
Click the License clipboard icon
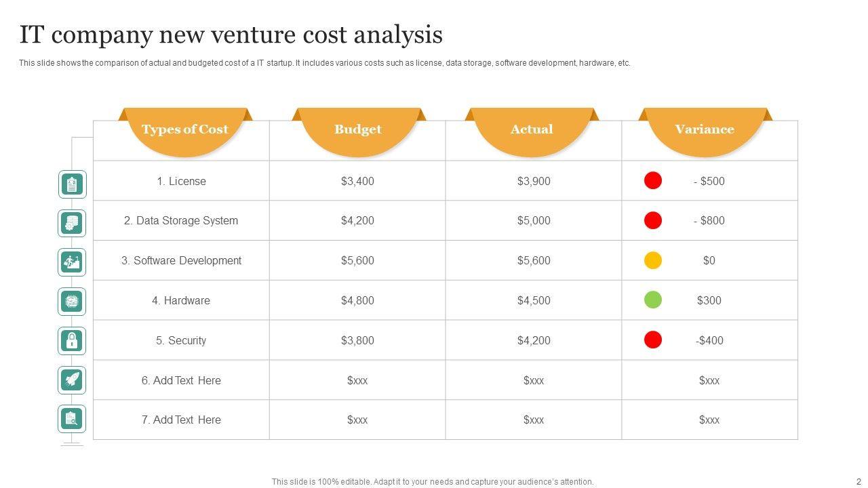point(72,184)
